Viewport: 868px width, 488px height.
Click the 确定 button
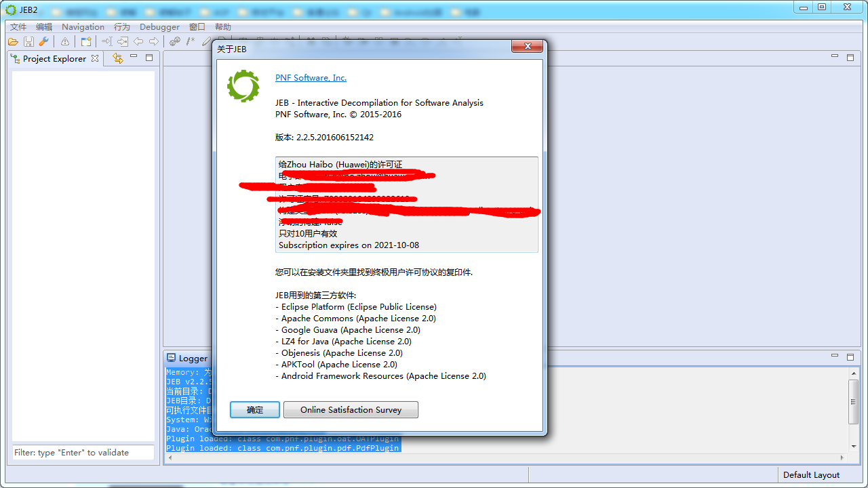[x=255, y=409]
